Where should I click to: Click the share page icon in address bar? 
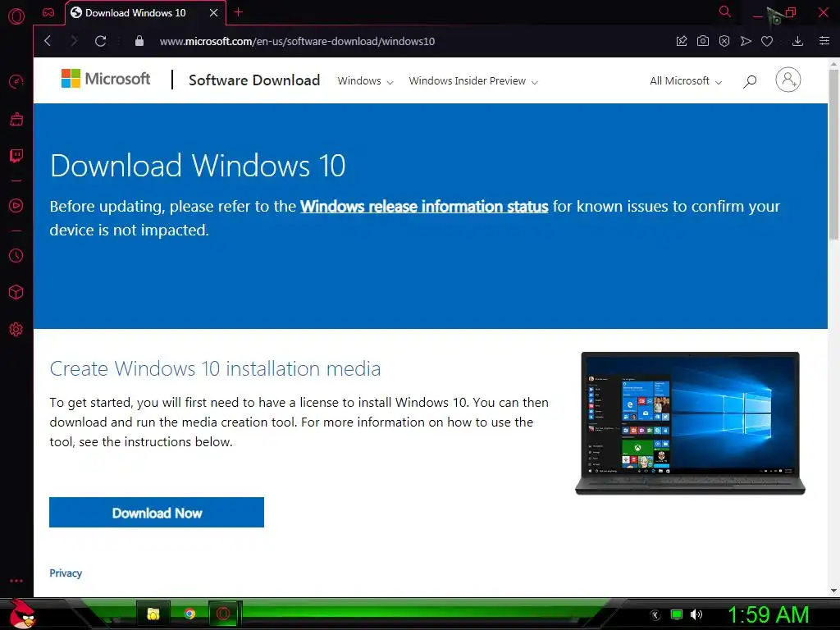coord(682,41)
